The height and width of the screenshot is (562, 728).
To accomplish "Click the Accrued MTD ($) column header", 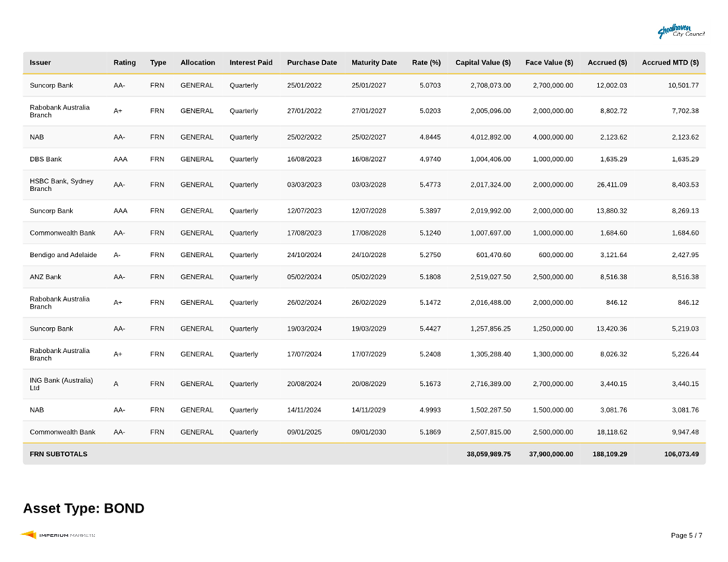I will point(671,63).
